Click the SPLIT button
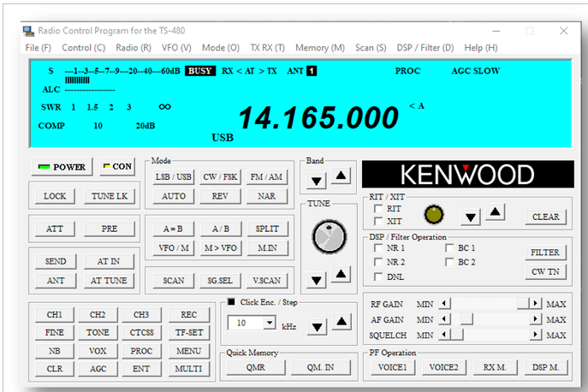The height and width of the screenshot is (392, 588). pos(267,229)
